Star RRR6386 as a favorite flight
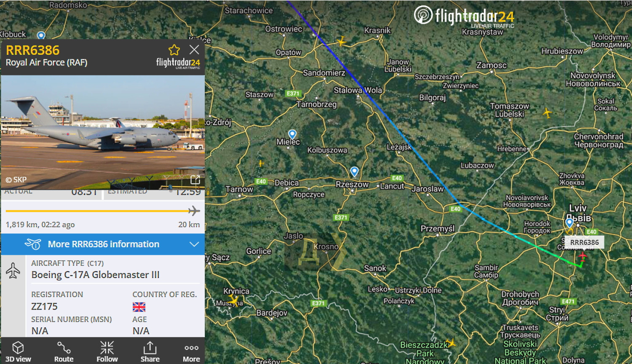 click(174, 50)
